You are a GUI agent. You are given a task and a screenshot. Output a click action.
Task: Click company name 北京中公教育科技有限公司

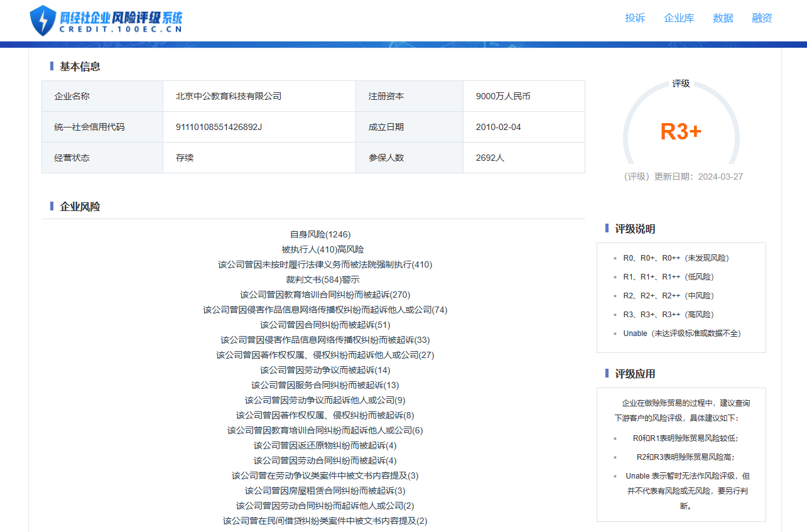pos(229,96)
